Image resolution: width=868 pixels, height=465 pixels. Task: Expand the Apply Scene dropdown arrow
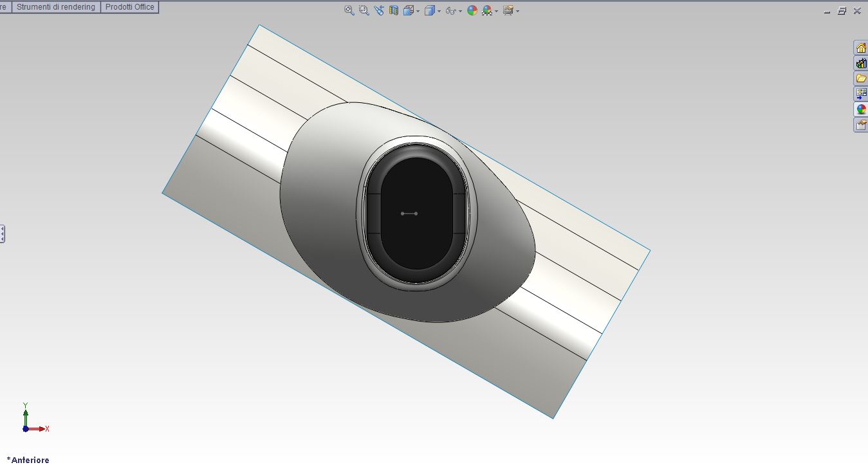click(x=497, y=11)
